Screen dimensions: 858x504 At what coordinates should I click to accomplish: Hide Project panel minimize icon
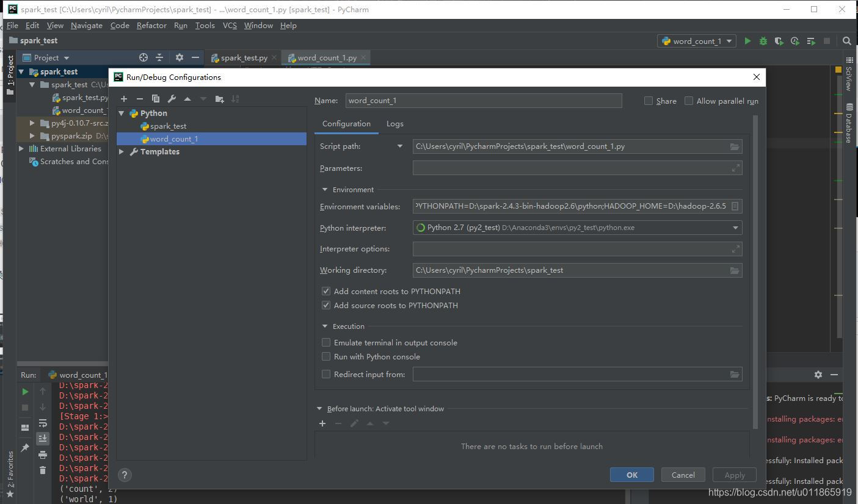(x=195, y=57)
